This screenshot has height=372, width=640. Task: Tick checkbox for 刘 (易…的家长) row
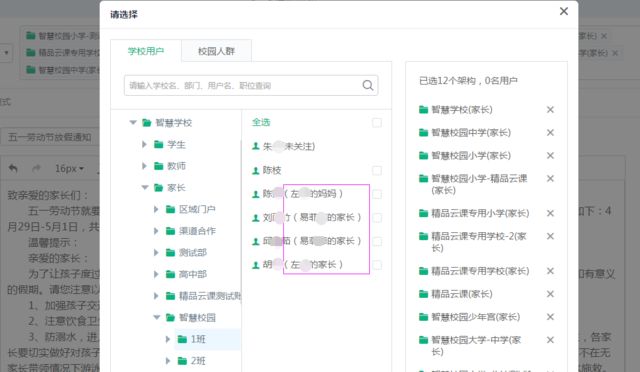click(377, 218)
